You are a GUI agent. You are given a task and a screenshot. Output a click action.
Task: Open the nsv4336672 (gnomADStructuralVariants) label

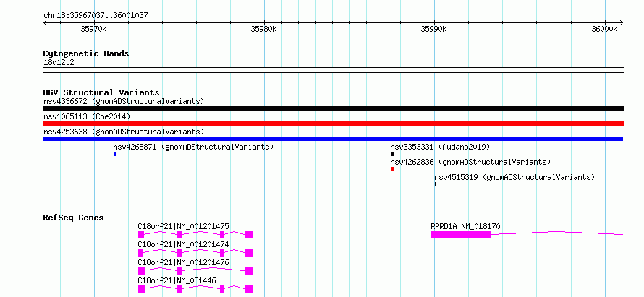[124, 101]
